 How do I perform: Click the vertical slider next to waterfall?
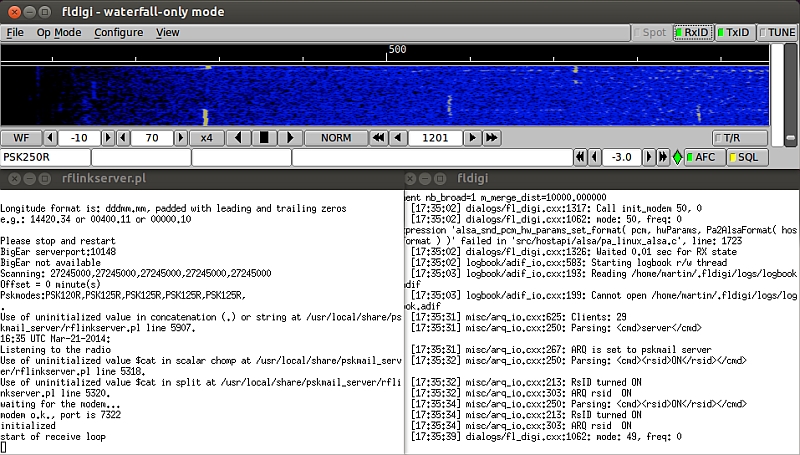pos(790,95)
